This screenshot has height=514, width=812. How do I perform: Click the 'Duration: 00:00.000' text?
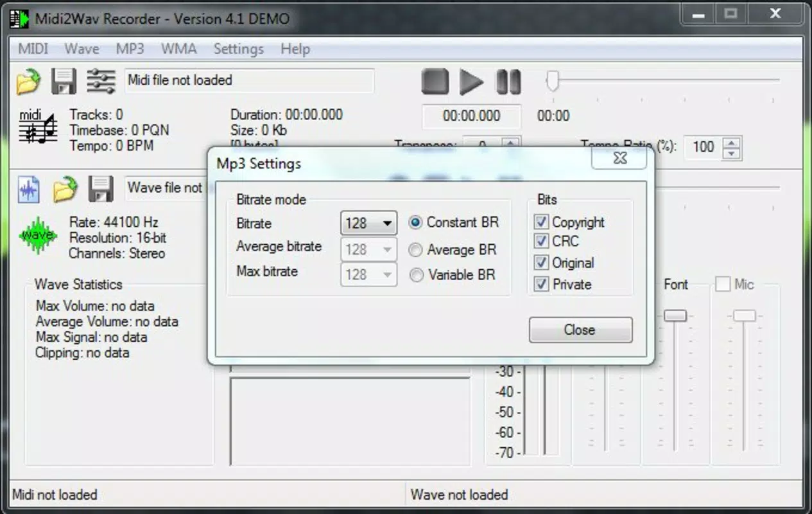pyautogui.click(x=286, y=115)
